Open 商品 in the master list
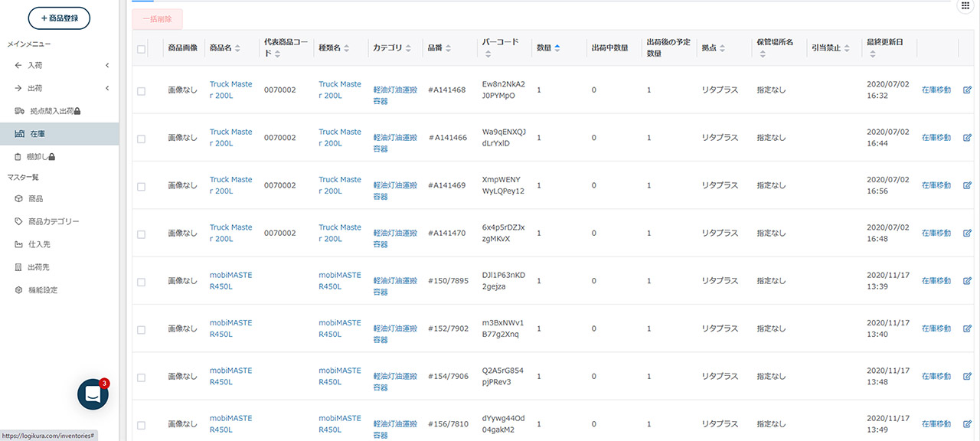Image resolution: width=980 pixels, height=441 pixels. (35, 198)
